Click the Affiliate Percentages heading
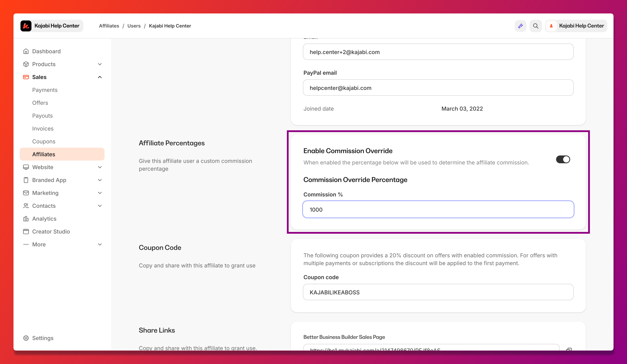627x364 pixels. [x=172, y=143]
